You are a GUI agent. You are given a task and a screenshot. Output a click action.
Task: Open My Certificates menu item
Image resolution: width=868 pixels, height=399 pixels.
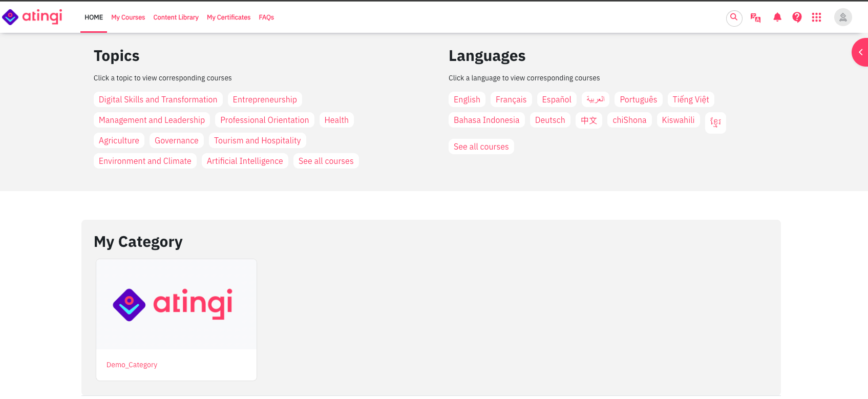point(228,17)
